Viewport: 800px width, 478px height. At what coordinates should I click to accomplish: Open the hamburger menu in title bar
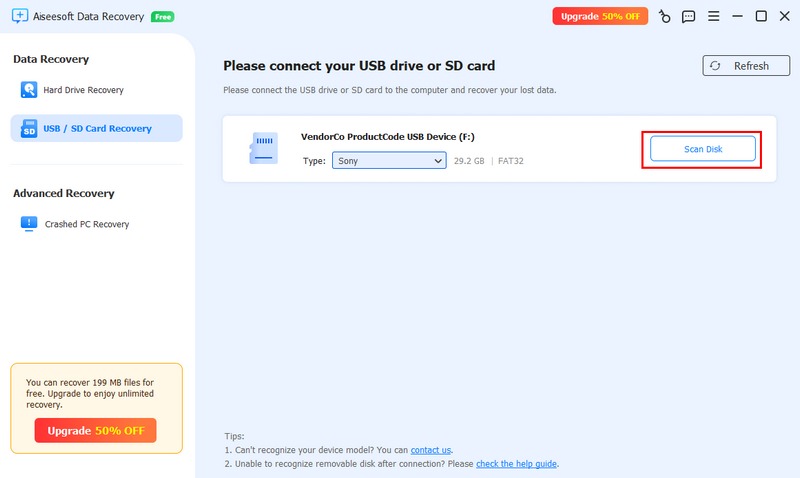coord(713,16)
